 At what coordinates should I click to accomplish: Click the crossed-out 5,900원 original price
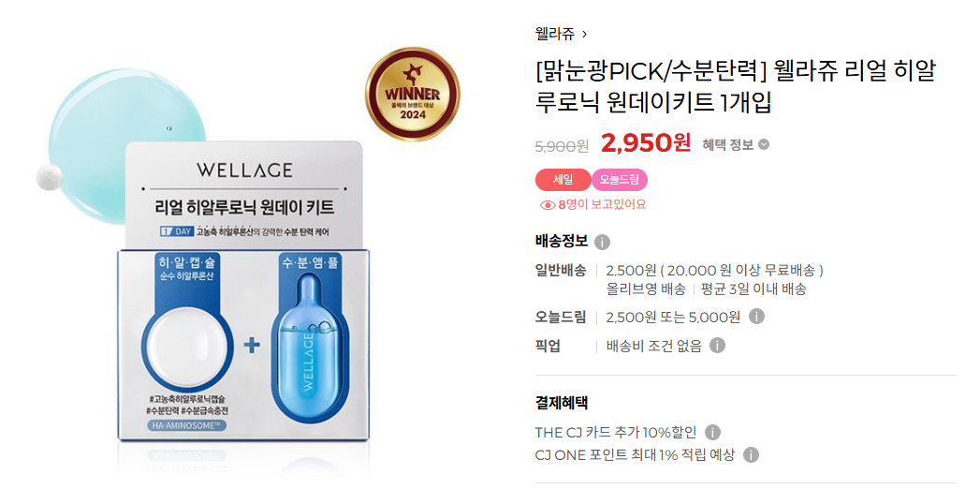562,146
